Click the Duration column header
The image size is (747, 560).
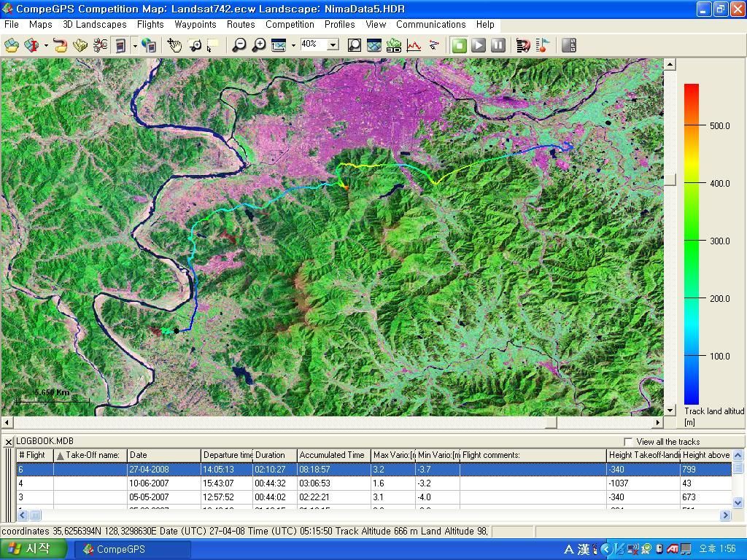coord(275,455)
